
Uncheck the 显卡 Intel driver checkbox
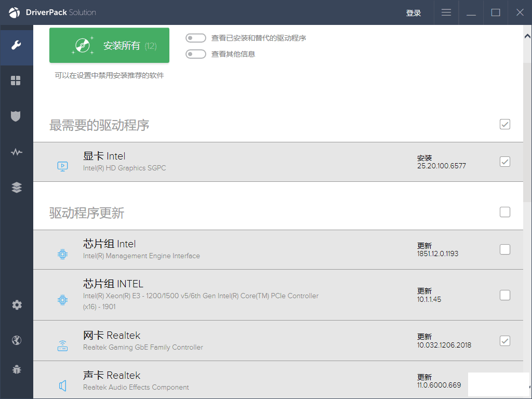coord(505,162)
